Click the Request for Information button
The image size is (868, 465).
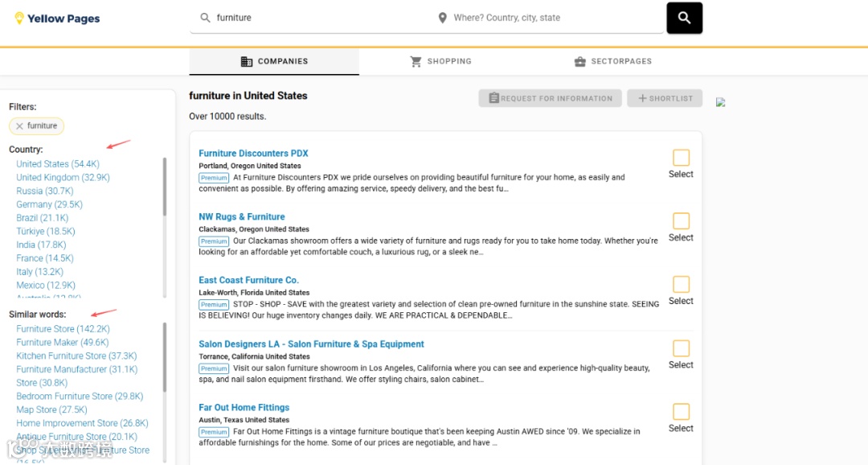[550, 98]
